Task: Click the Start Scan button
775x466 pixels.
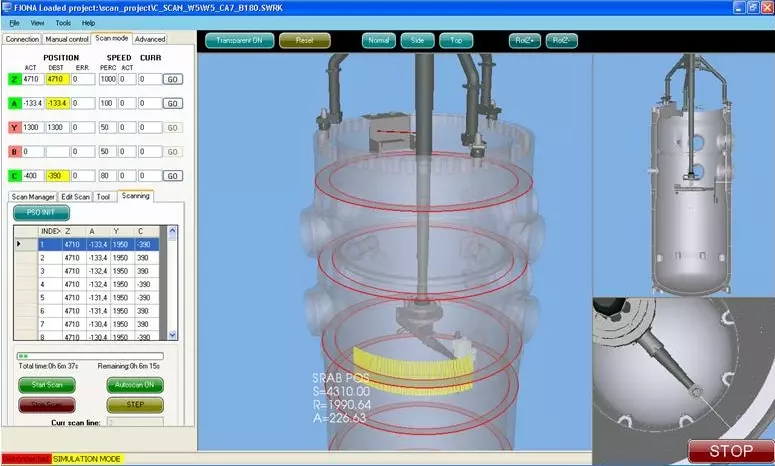Action: (46, 385)
